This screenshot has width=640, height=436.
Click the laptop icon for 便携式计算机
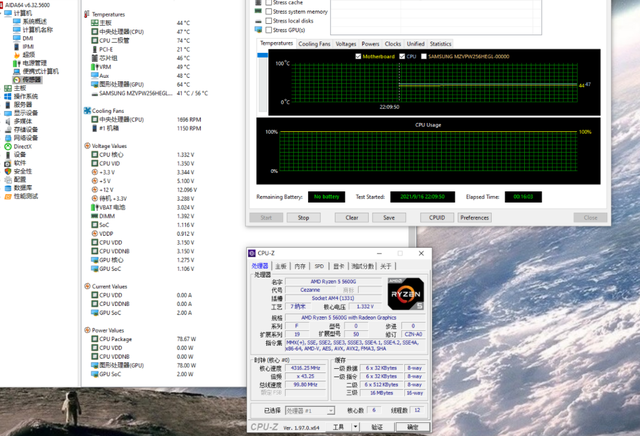[x=17, y=71]
